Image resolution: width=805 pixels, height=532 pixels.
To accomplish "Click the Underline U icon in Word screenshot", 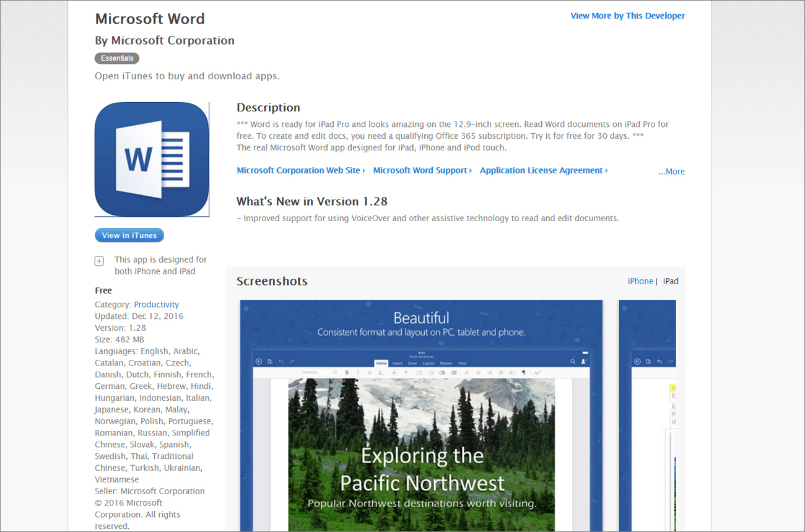I will point(370,372).
